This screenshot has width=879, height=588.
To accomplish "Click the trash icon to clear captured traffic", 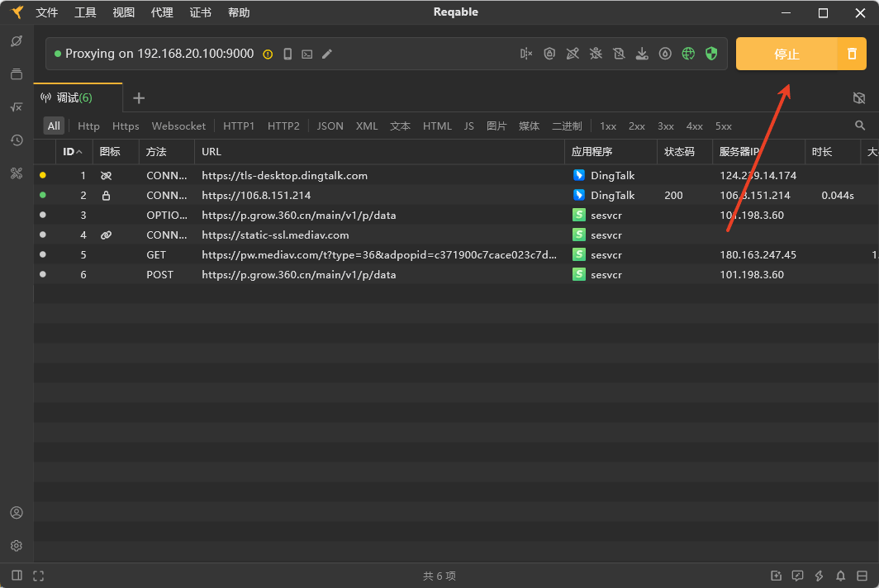I will pos(852,54).
